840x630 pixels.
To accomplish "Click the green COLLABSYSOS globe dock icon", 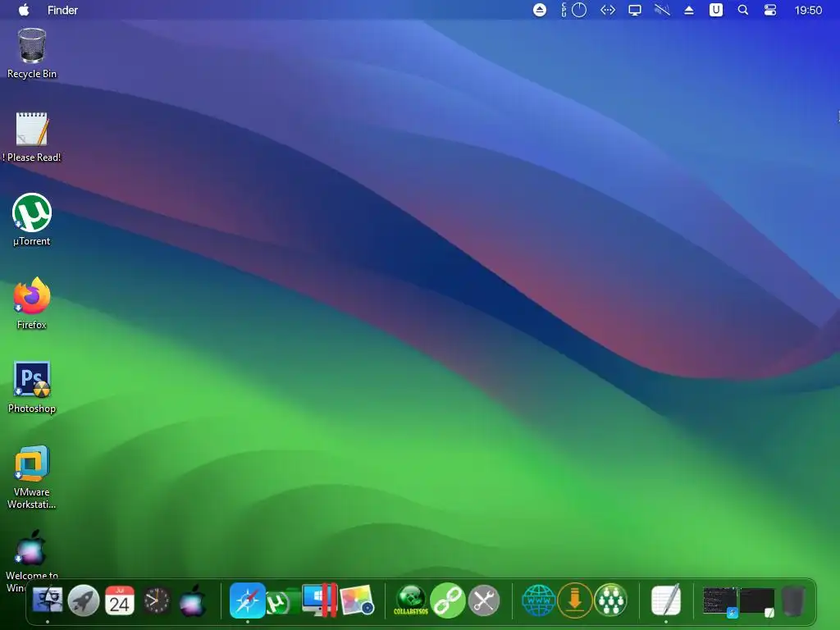I will [412, 600].
